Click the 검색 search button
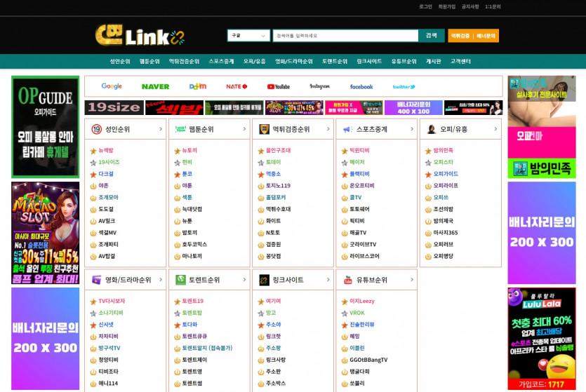The image size is (586, 392). point(431,36)
